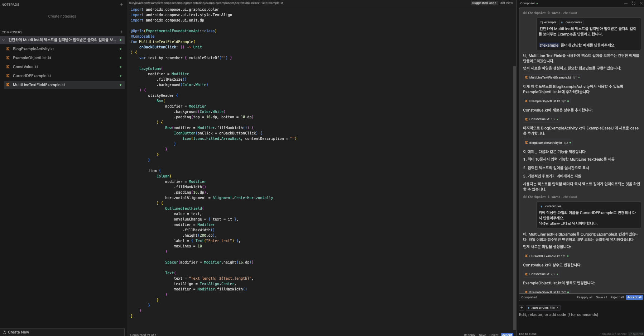Screen dimensions: 644x336
Task: Click the .cursorrules File context pill in the input area
Action: (x=543, y=308)
